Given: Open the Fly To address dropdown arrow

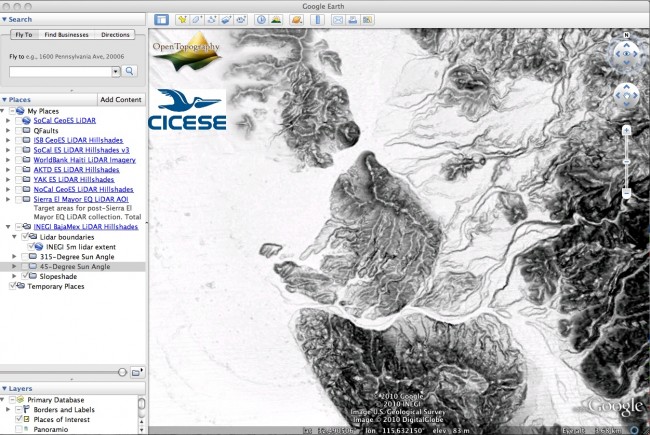Looking at the screenshot, I should tap(116, 72).
